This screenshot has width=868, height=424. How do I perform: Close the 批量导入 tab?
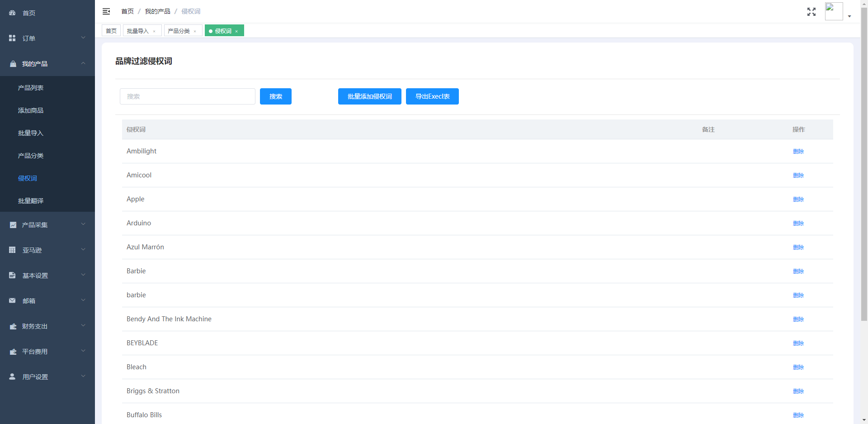[x=154, y=31]
